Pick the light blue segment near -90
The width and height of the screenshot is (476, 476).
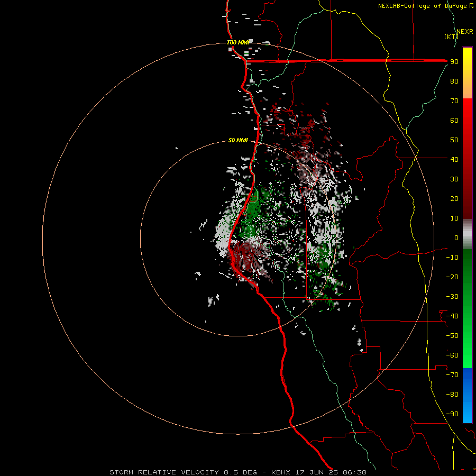467,413
